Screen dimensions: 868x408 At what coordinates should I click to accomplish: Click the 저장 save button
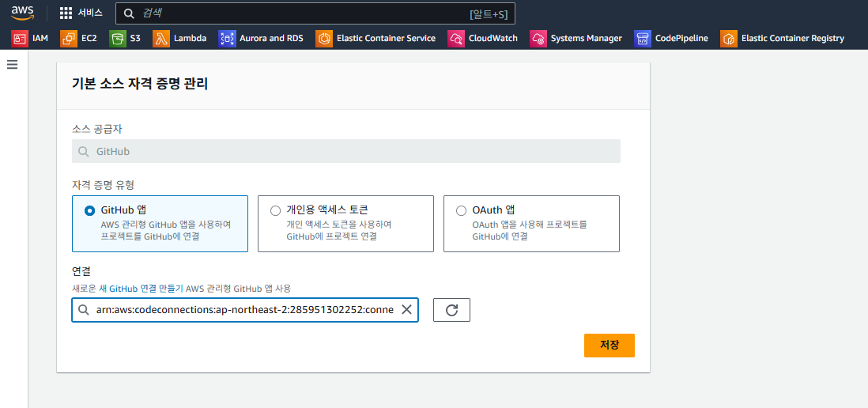609,345
